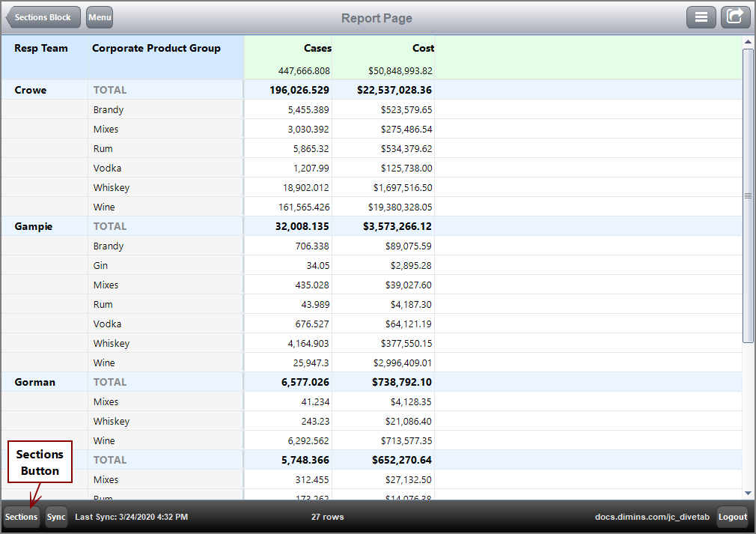This screenshot has height=534, width=756.
Task: Select the Gin row under Gampie
Action: click(x=99, y=265)
